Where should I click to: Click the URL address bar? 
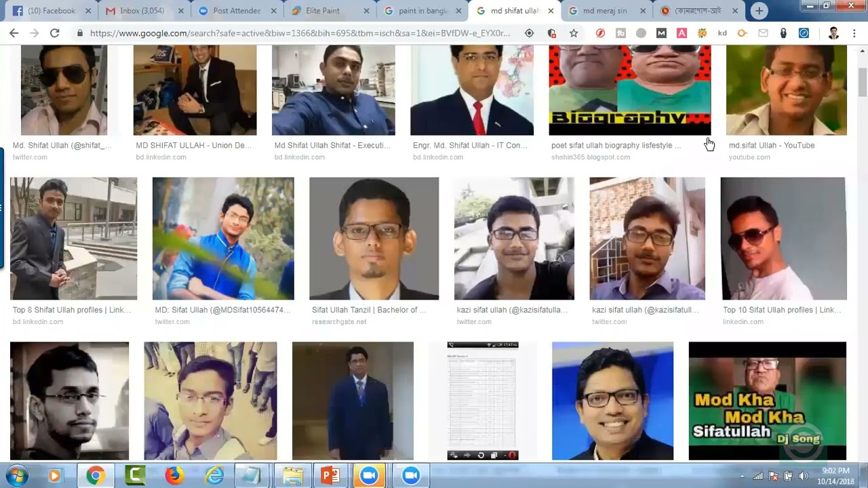(298, 33)
